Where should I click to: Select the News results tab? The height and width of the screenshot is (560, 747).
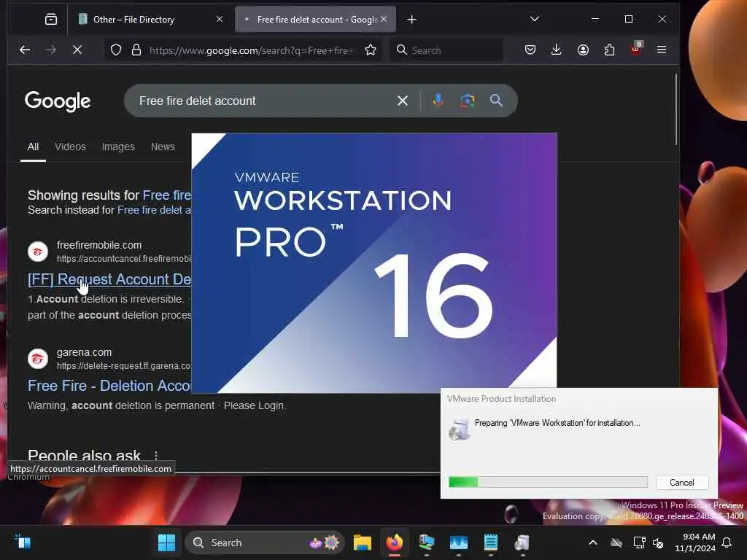pyautogui.click(x=163, y=147)
